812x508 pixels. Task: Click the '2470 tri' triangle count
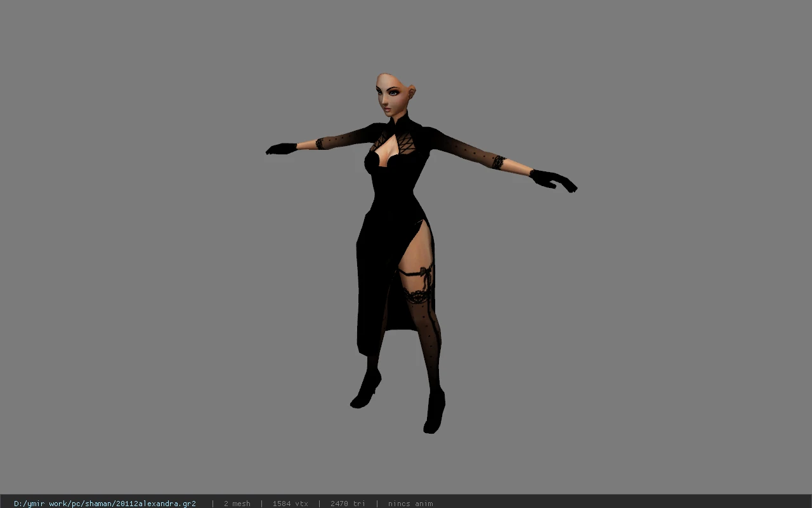[x=348, y=504]
